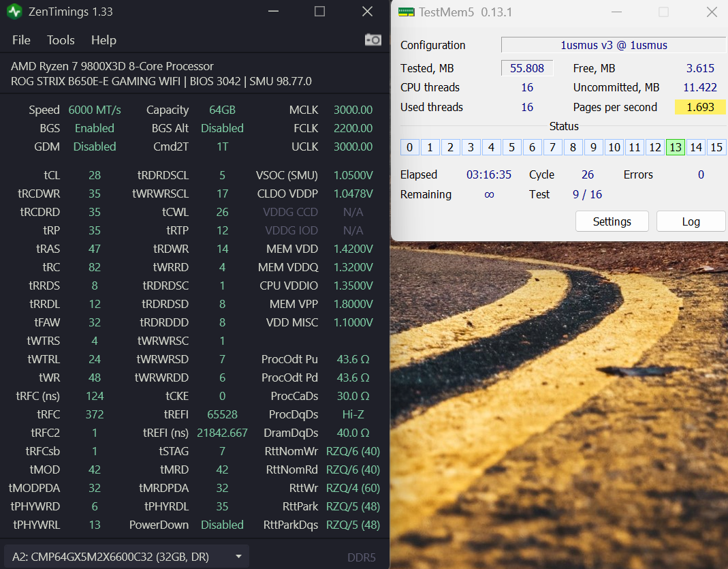728x569 pixels.
Task: Click the Errors count 0
Action: coord(701,174)
